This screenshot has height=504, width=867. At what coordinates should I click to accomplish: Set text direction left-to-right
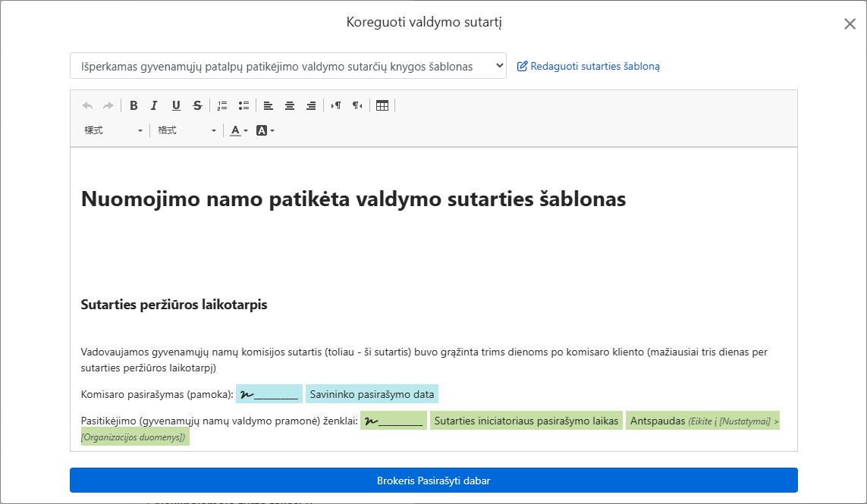pyautogui.click(x=336, y=105)
